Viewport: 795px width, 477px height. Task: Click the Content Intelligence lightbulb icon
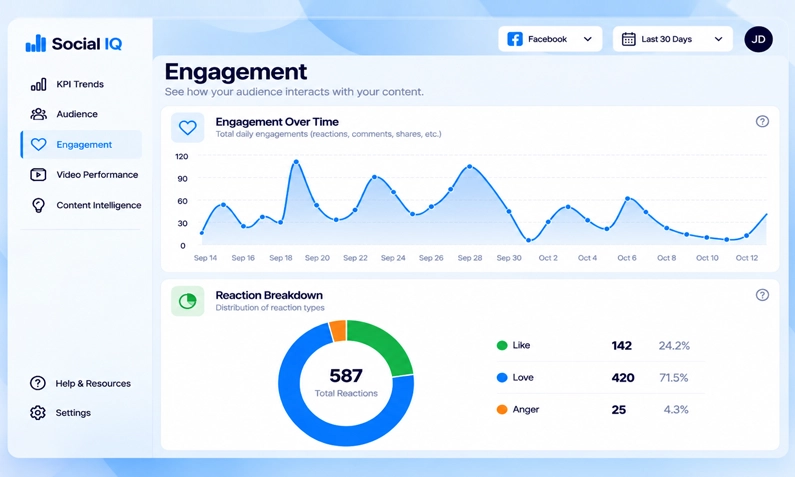click(x=39, y=205)
